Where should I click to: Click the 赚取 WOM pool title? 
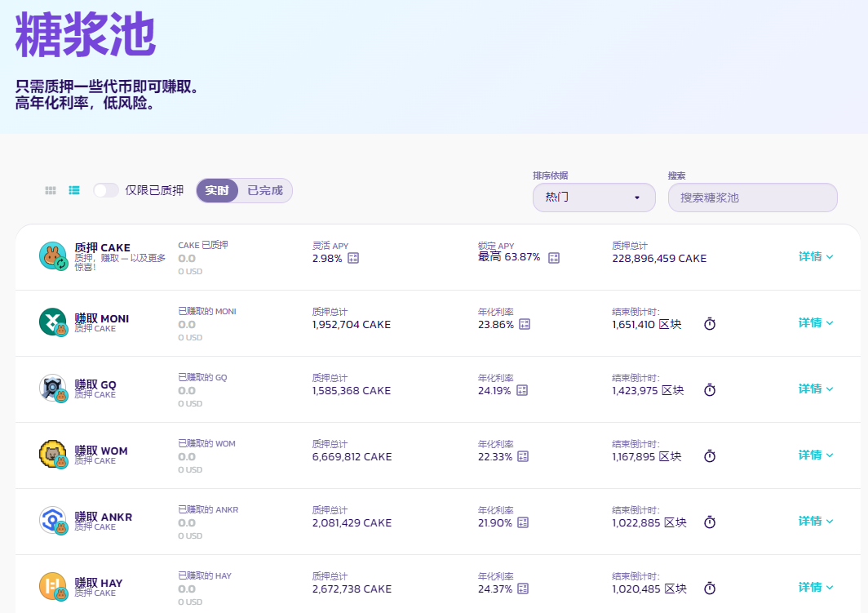(101, 451)
